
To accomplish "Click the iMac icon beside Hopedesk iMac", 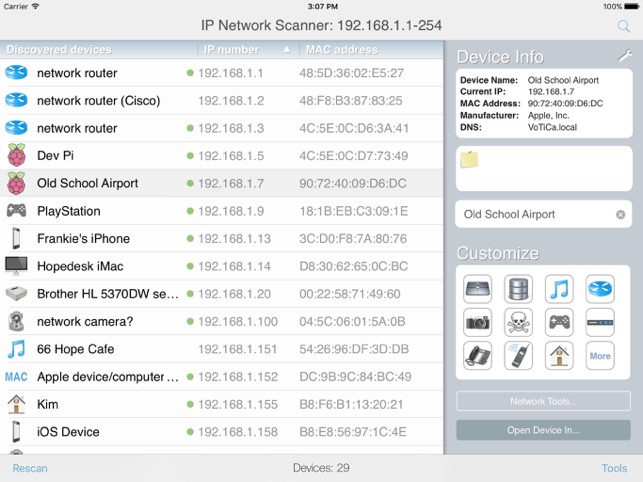I will point(16,266).
